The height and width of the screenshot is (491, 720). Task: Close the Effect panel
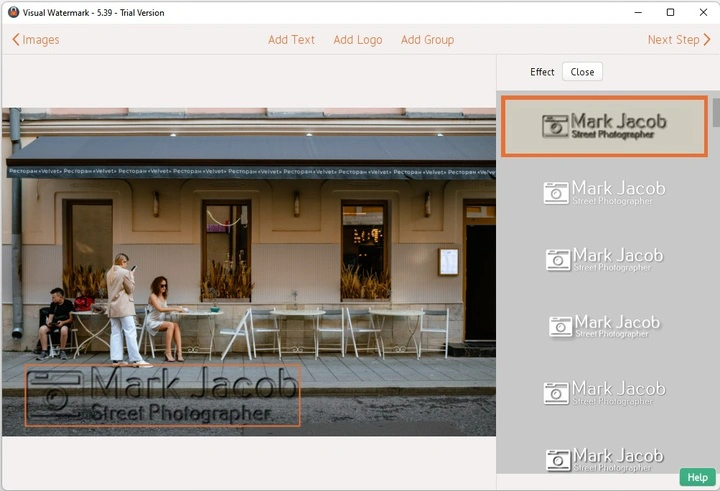pyautogui.click(x=582, y=72)
